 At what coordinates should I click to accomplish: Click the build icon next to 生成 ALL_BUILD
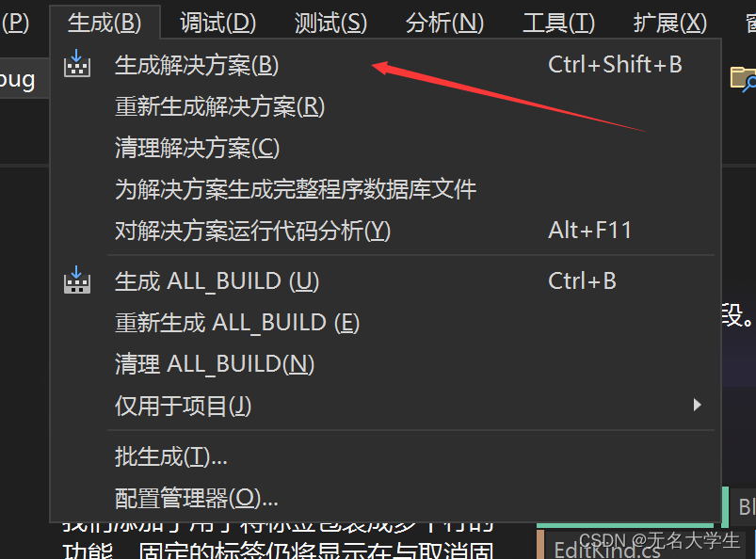pyautogui.click(x=76, y=280)
